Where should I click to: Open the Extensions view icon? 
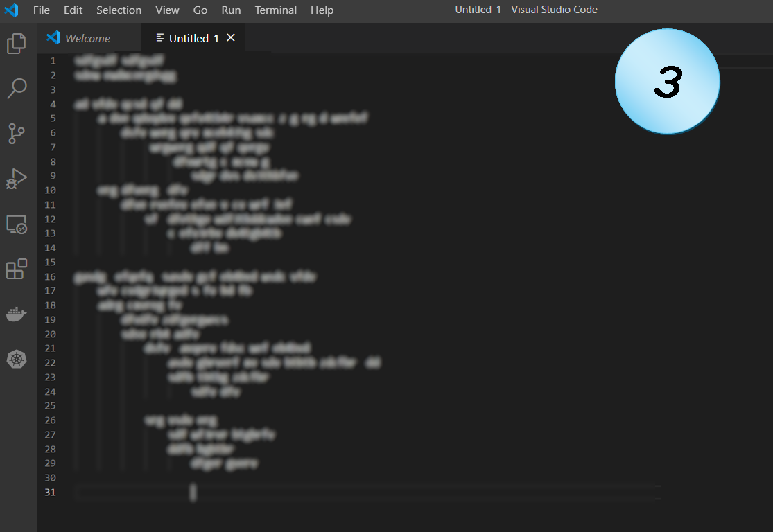click(x=17, y=269)
